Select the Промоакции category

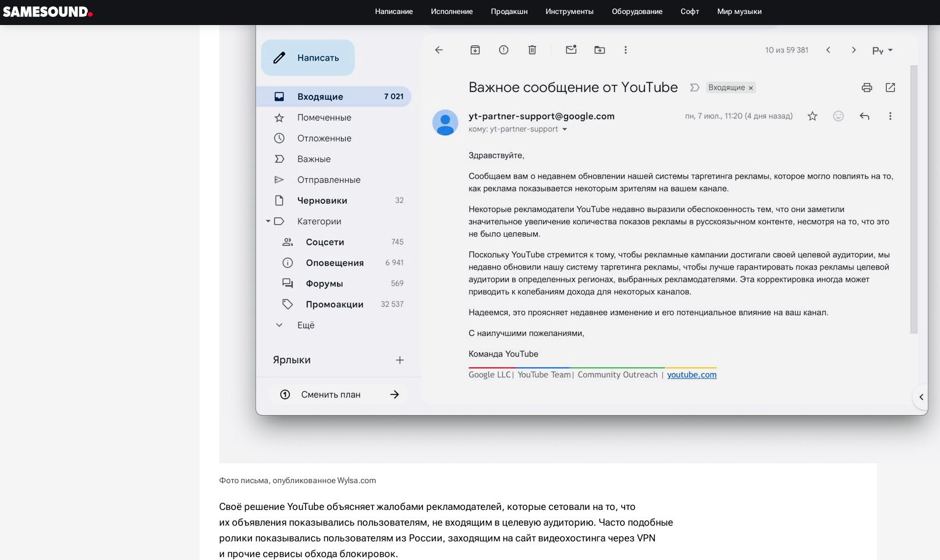(334, 304)
